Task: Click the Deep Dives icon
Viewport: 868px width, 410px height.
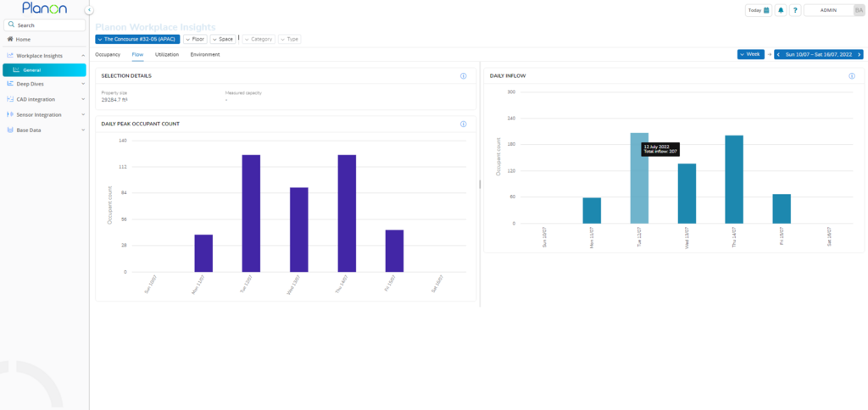Action: click(10, 84)
